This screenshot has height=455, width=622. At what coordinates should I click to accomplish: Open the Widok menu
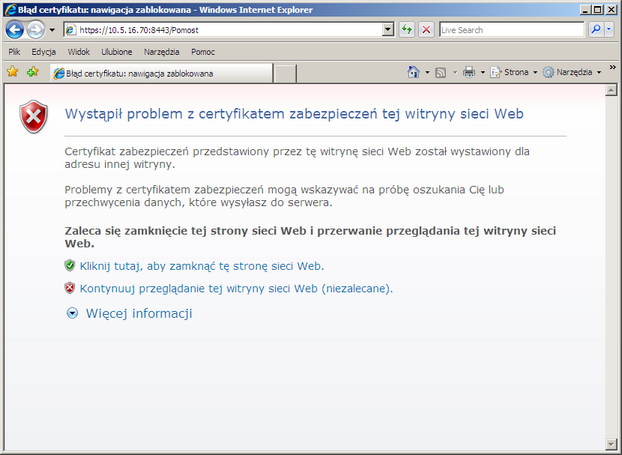click(x=79, y=52)
